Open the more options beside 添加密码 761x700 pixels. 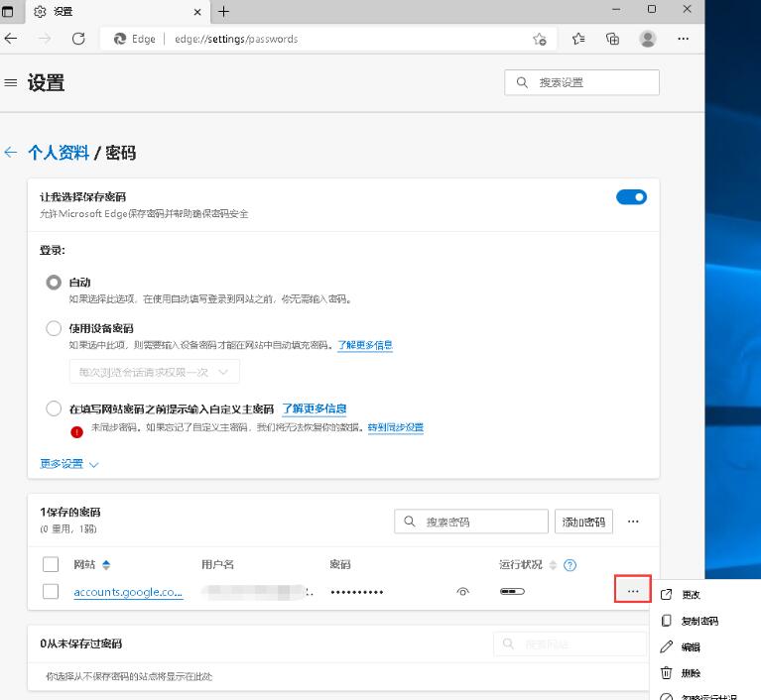coord(633,522)
